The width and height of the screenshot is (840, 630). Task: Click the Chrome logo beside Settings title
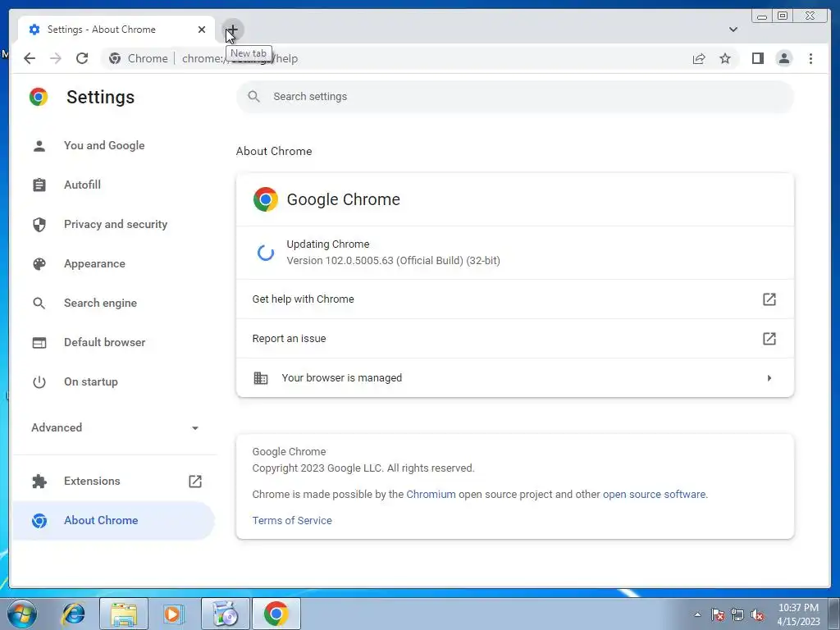[39, 97]
